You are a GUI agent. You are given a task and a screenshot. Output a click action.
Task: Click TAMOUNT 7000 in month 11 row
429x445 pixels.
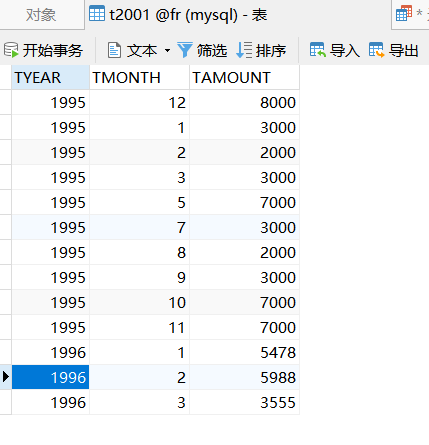244,327
